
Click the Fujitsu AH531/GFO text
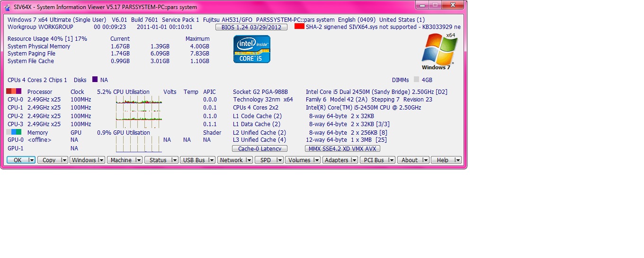coord(228,20)
